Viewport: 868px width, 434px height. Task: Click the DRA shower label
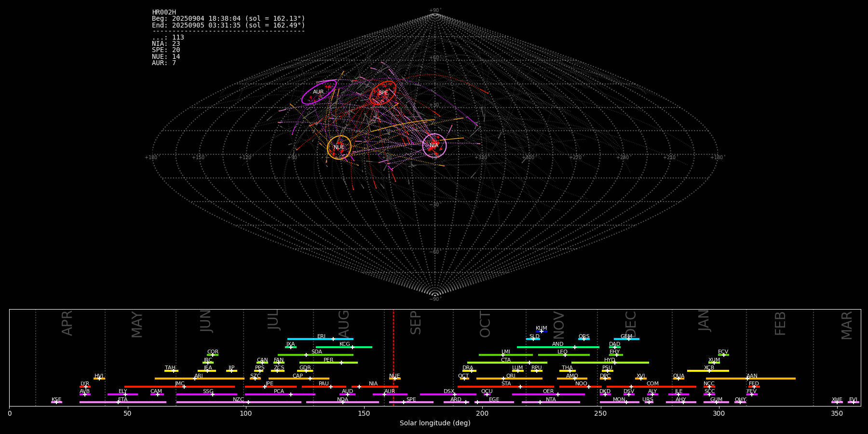click(x=468, y=368)
